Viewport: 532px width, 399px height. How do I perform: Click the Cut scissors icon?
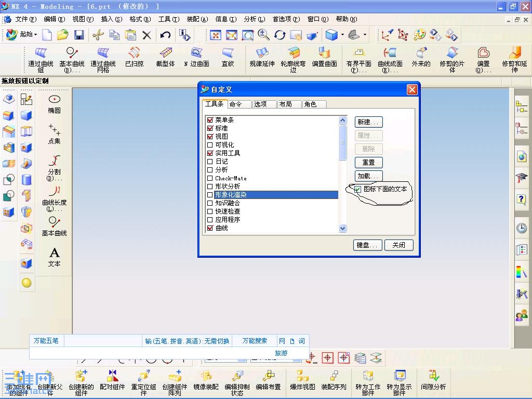(98, 35)
